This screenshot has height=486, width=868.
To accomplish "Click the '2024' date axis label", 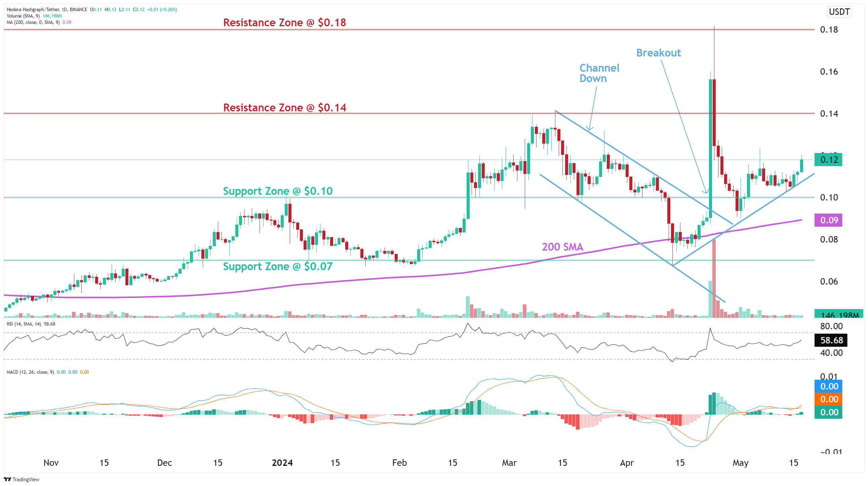I will (282, 463).
